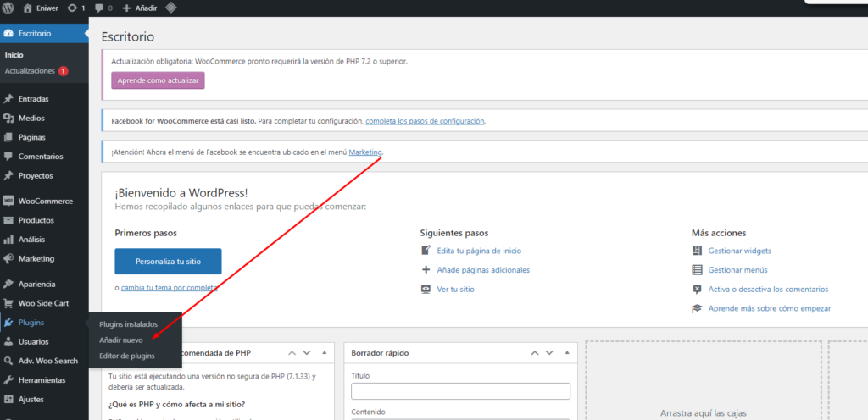Screen dimensions: 868x420
Task: Move PHP widget up with arrow
Action: coord(292,352)
